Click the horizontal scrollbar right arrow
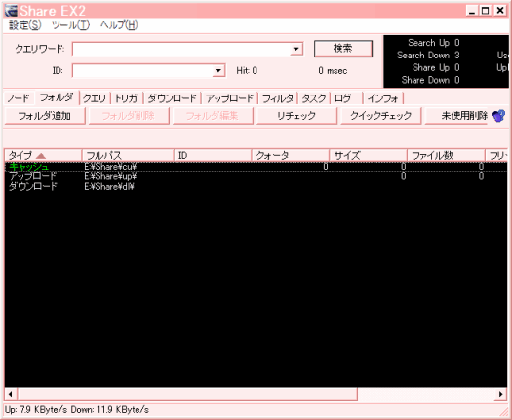This screenshot has width=512, height=420. 501,394
